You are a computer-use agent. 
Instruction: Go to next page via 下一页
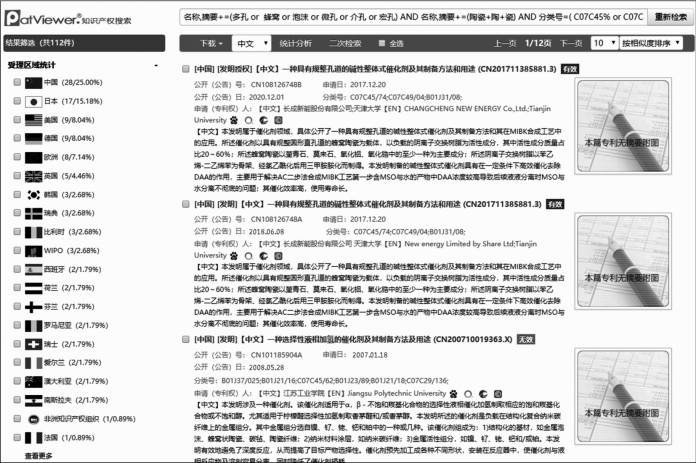(571, 44)
